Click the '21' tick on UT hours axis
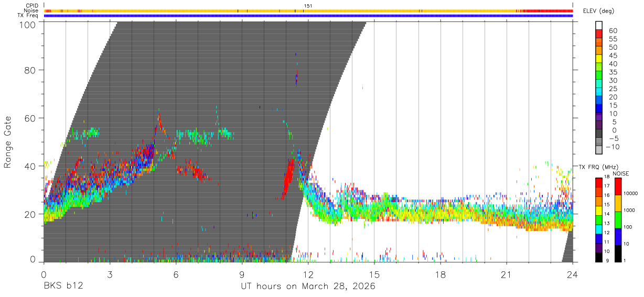The width and height of the screenshot is (644, 297). pyautogui.click(x=507, y=274)
